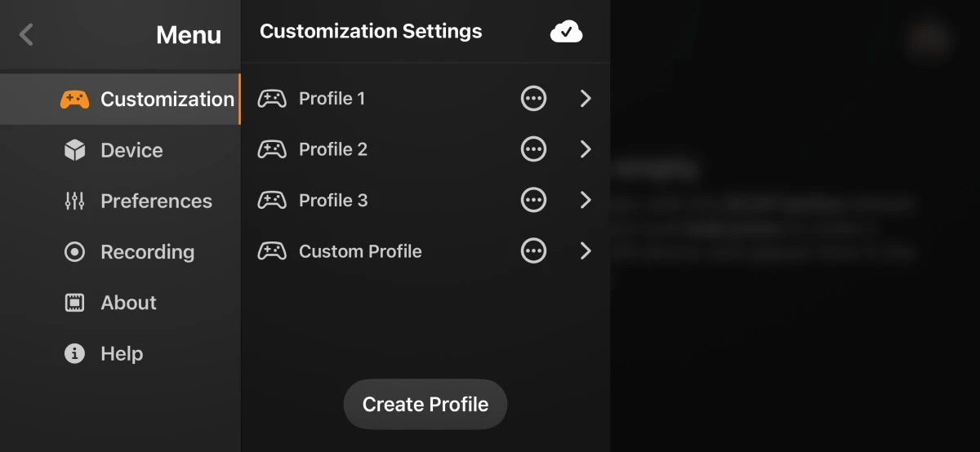Go to the Preferences menu section
The image size is (980, 452).
(155, 201)
